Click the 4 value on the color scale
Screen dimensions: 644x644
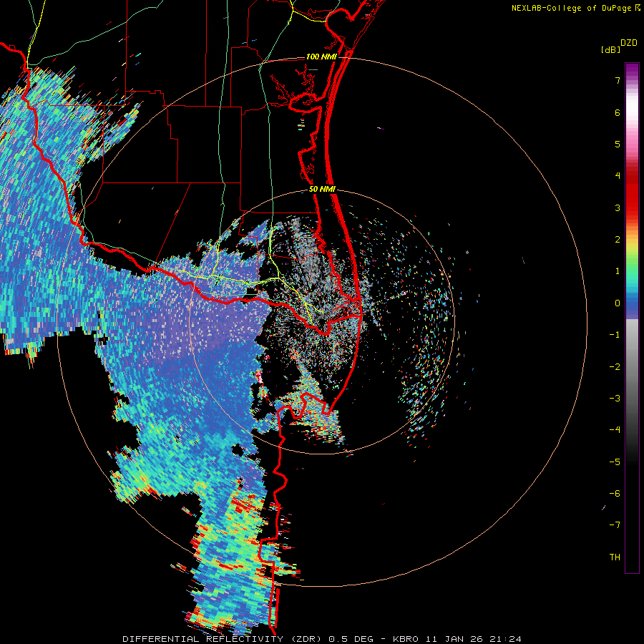point(618,176)
